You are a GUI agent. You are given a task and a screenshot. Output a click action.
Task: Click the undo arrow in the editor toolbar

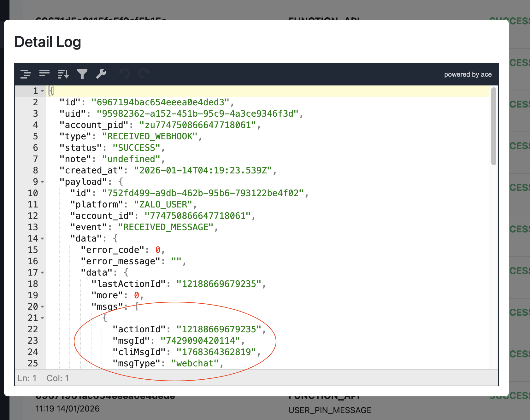pos(124,74)
